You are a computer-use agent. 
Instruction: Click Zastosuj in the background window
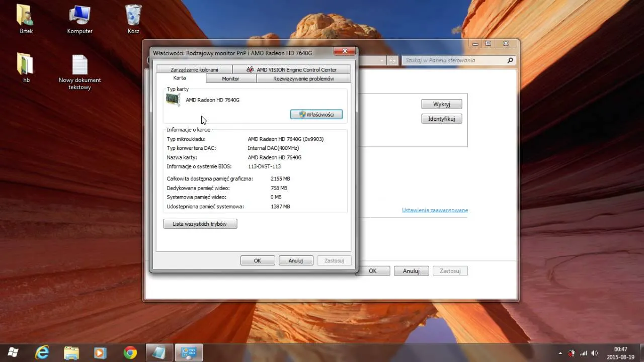click(x=450, y=270)
